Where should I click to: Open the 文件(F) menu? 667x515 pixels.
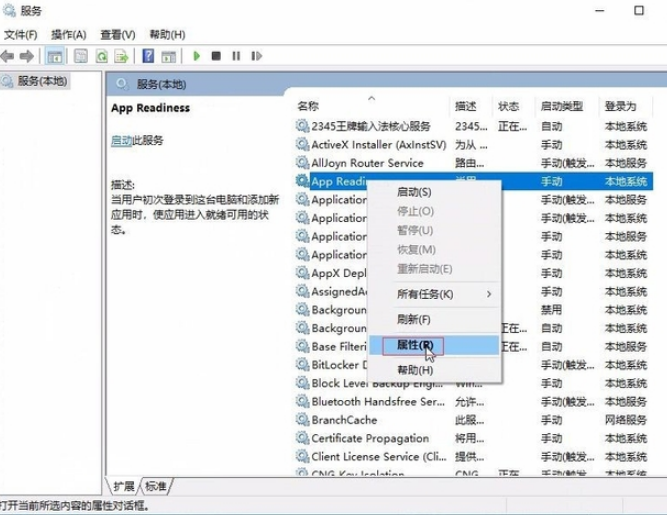coord(20,34)
